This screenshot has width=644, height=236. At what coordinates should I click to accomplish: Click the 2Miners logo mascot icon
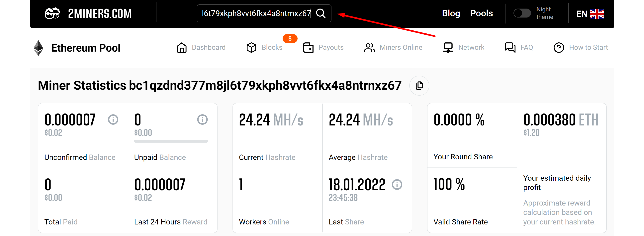pos(52,14)
